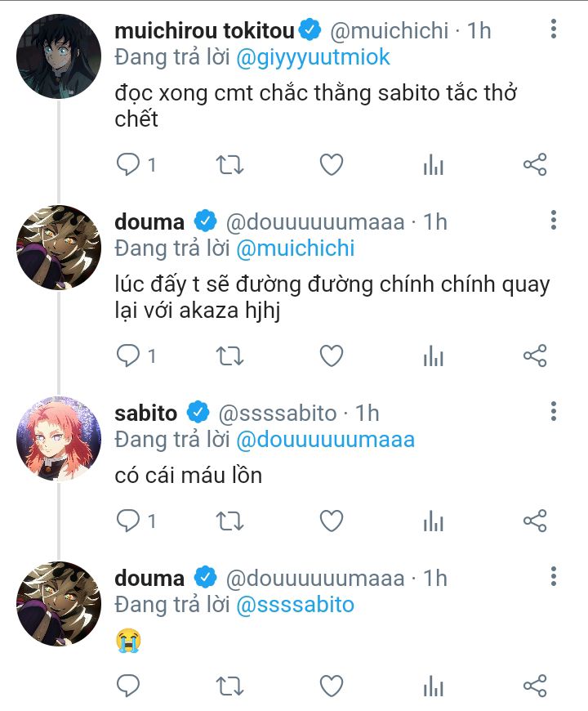Retweet muichirou tokitou's tweet

229,166
